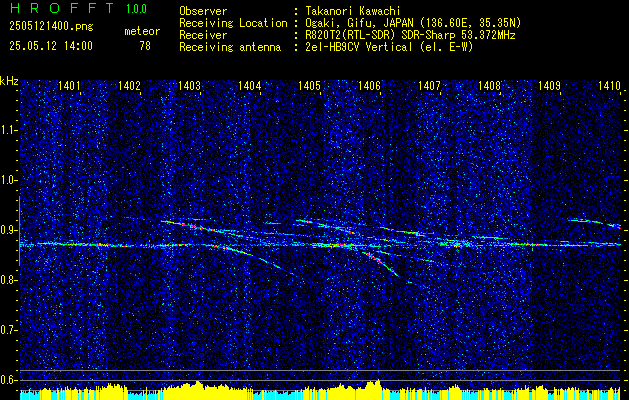
Task: Click the timestamp 25.05.12 14:00
Action: point(51,46)
